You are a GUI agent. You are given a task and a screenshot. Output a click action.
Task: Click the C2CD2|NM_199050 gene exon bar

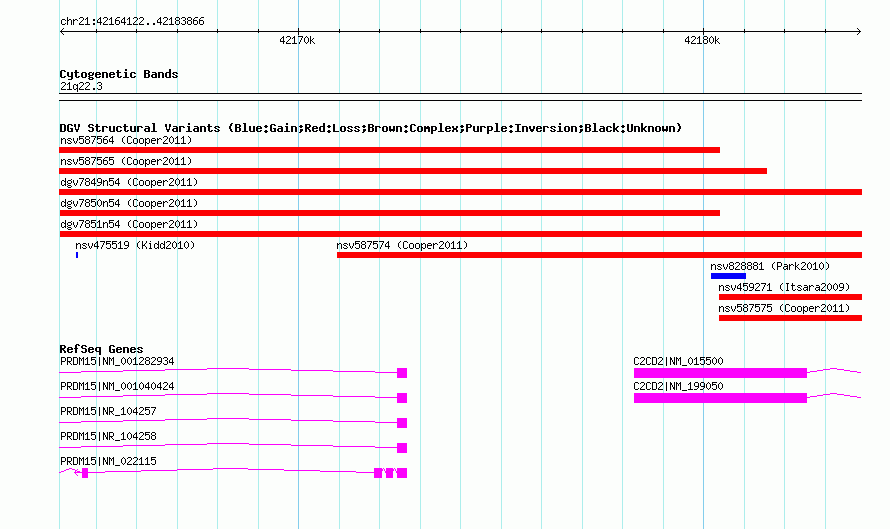point(720,398)
